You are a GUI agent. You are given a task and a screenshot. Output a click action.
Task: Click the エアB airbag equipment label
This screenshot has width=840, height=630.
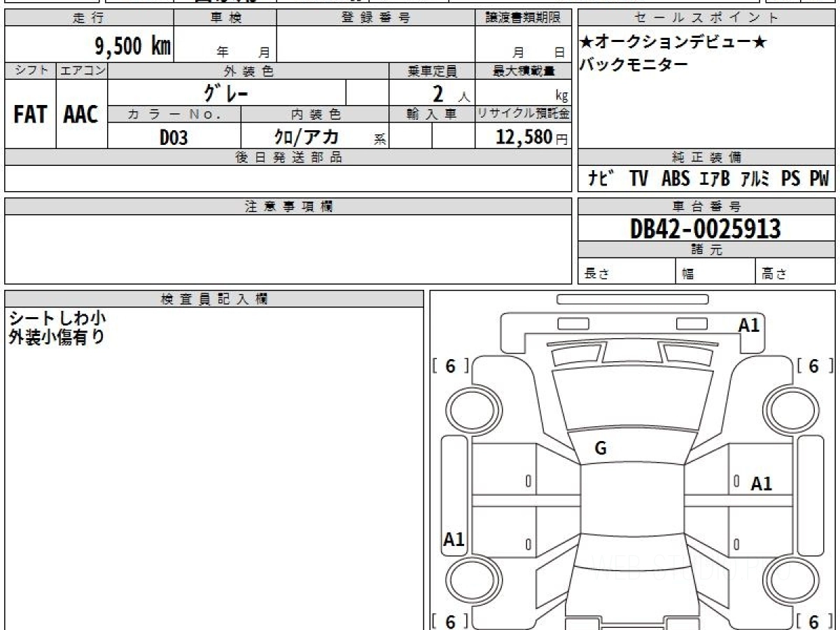(714, 179)
